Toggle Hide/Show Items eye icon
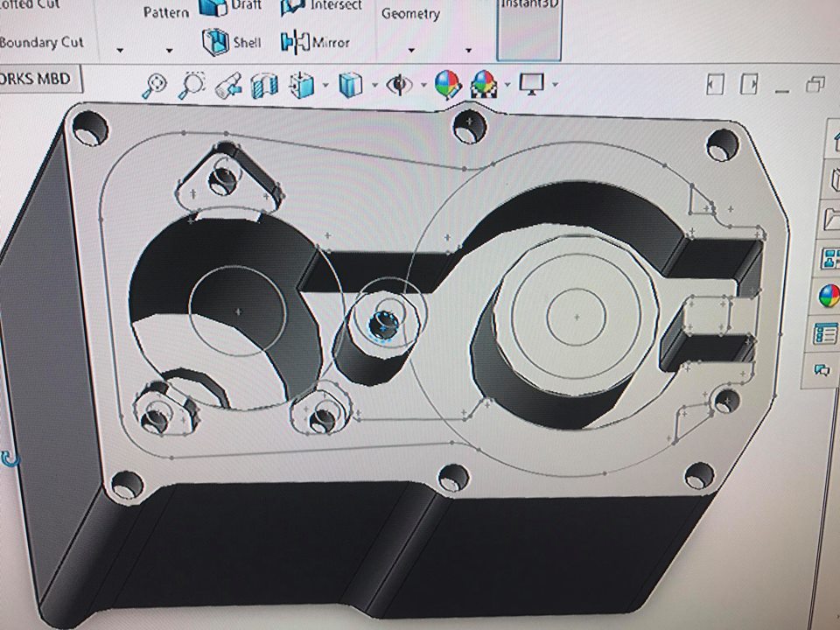Image resolution: width=840 pixels, height=630 pixels. [400, 85]
